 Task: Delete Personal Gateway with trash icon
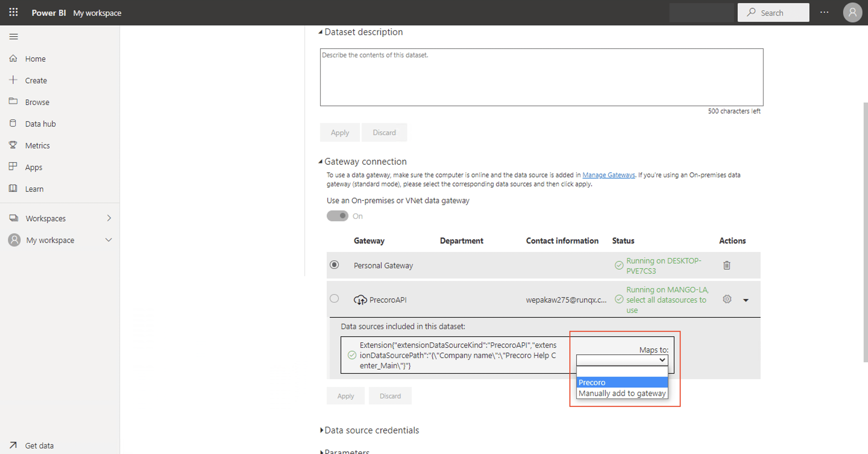[x=727, y=265]
